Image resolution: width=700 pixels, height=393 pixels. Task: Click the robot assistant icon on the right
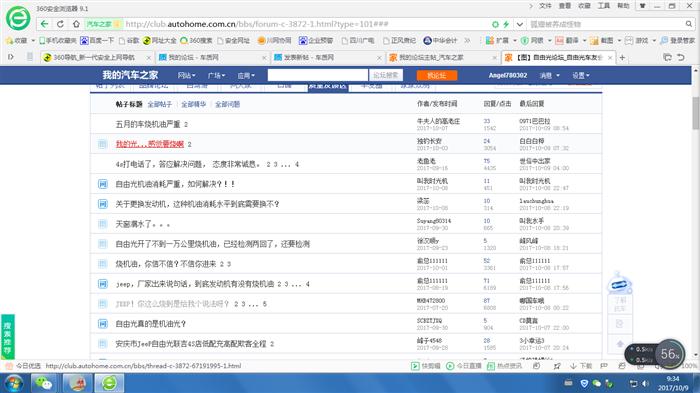(619, 283)
